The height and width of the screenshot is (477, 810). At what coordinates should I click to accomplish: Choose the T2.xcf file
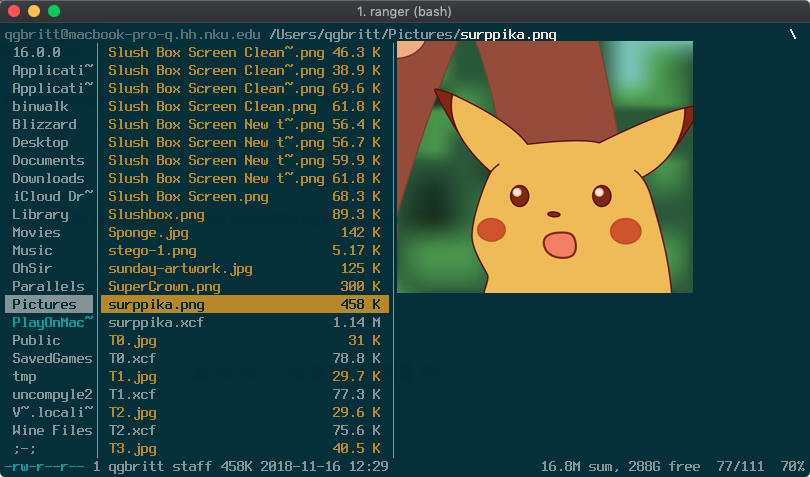click(x=244, y=430)
